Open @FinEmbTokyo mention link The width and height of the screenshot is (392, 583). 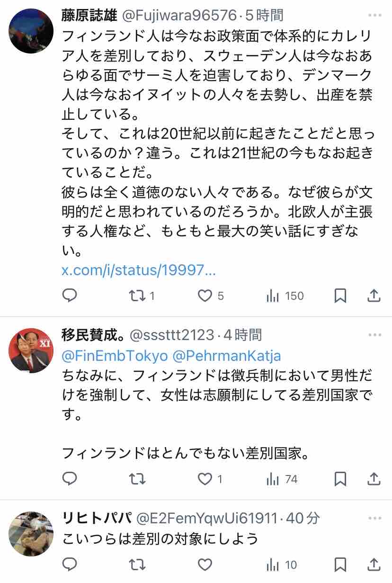coord(115,355)
